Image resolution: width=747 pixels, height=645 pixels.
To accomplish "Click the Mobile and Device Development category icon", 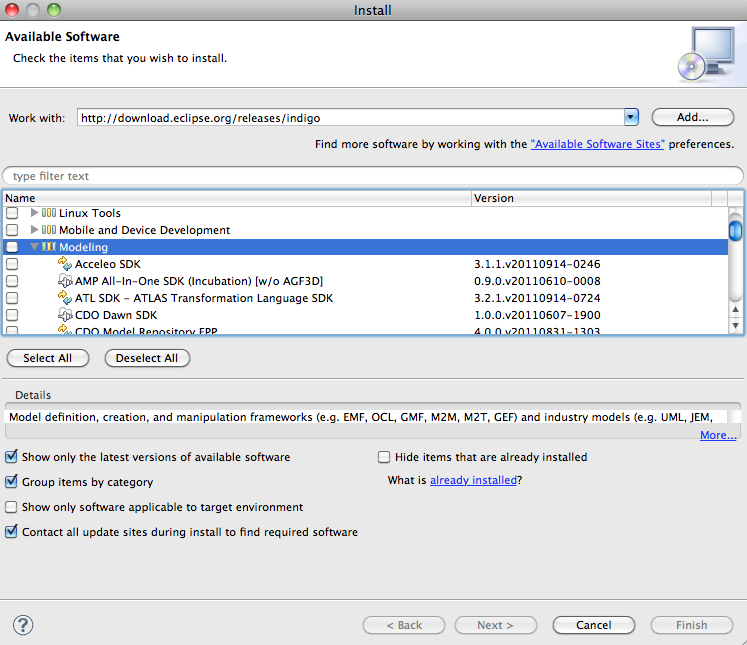I will pos(49,230).
